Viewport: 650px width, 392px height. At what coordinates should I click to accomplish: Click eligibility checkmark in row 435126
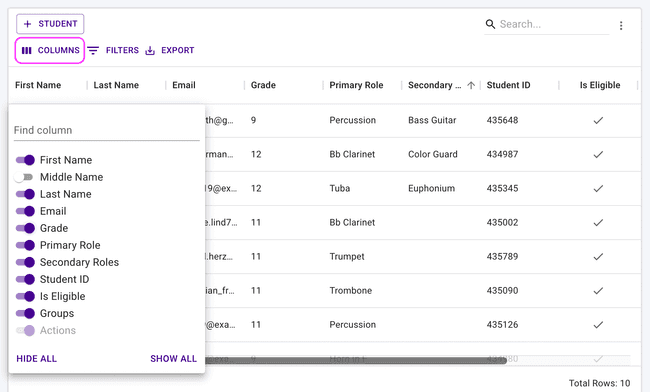(x=598, y=325)
